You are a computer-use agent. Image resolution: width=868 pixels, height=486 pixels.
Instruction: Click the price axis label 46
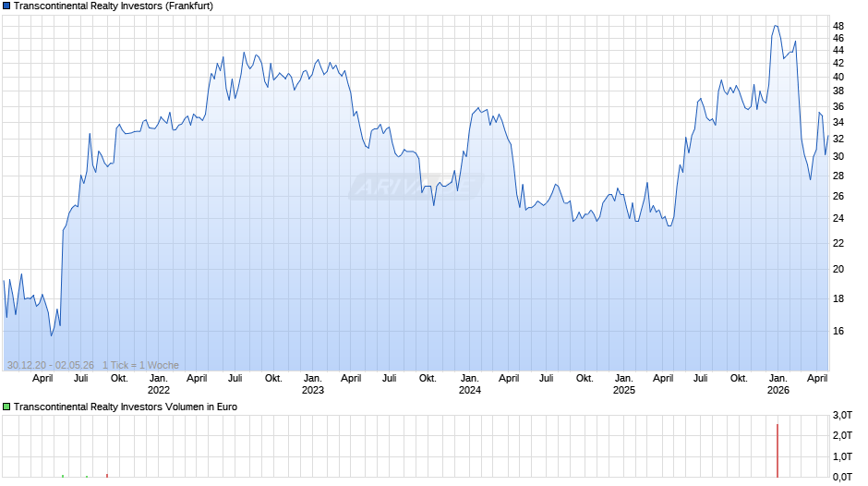click(x=838, y=38)
